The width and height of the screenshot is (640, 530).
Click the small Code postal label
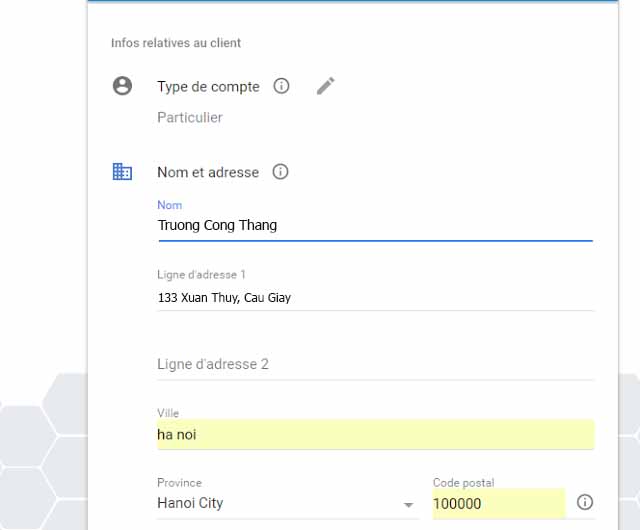[x=463, y=483]
